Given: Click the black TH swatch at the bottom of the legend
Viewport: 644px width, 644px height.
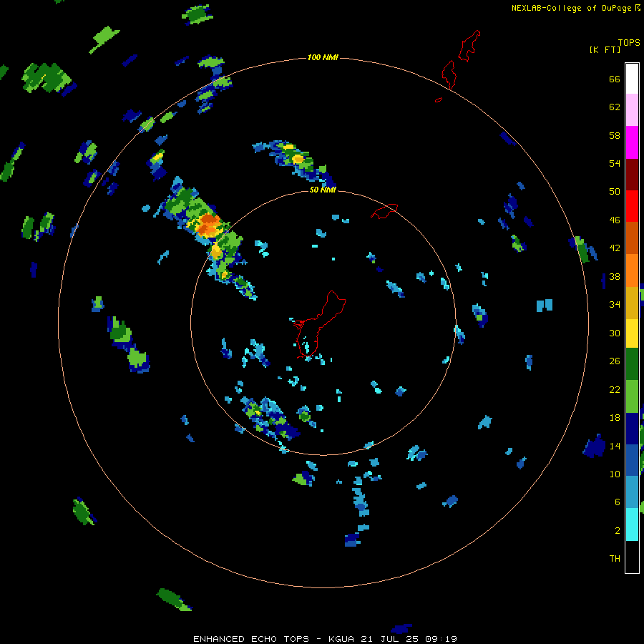Looking at the screenshot, I should coord(632,557).
